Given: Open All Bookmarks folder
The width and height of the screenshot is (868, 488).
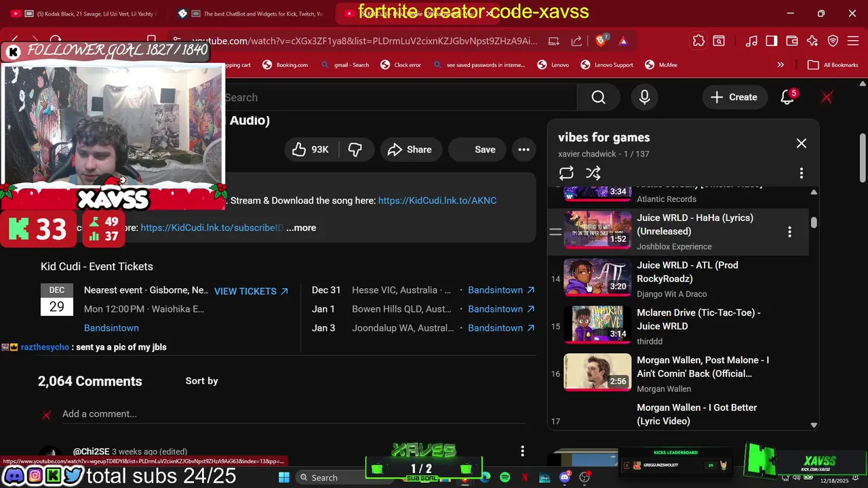Looking at the screenshot, I should pos(833,65).
